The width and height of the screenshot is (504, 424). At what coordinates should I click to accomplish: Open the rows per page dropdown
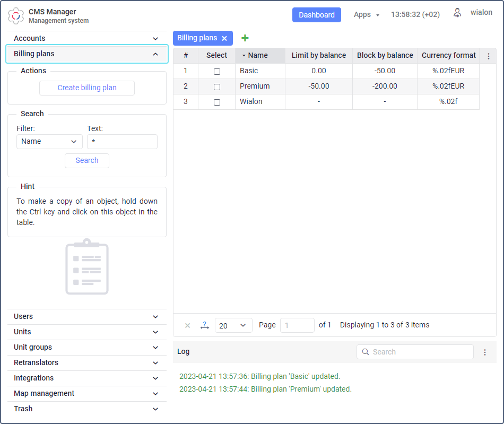tap(233, 325)
